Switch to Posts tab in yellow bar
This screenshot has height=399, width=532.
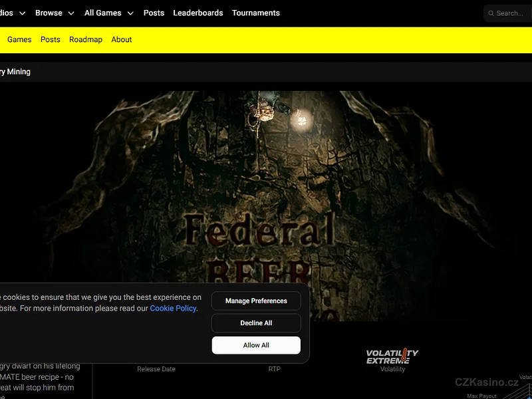tap(51, 40)
